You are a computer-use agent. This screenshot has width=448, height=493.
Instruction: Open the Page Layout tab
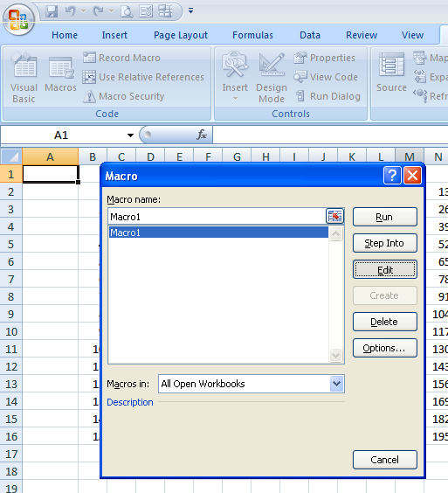181,35
